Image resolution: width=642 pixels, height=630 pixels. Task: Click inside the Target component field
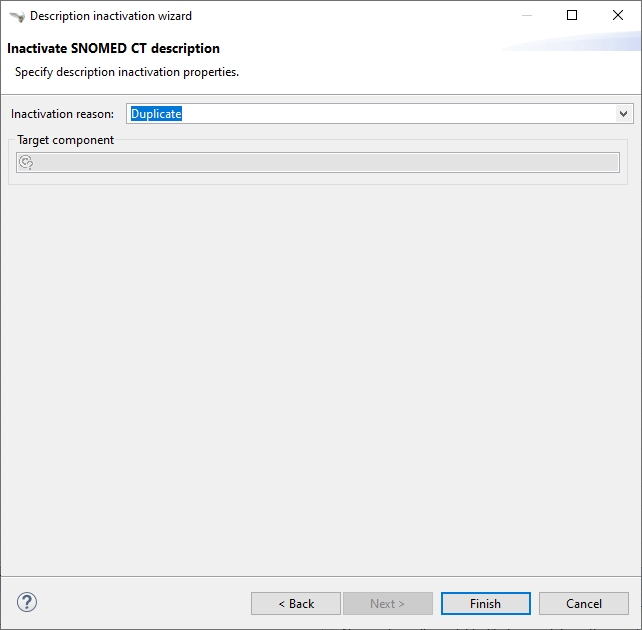click(x=320, y=163)
